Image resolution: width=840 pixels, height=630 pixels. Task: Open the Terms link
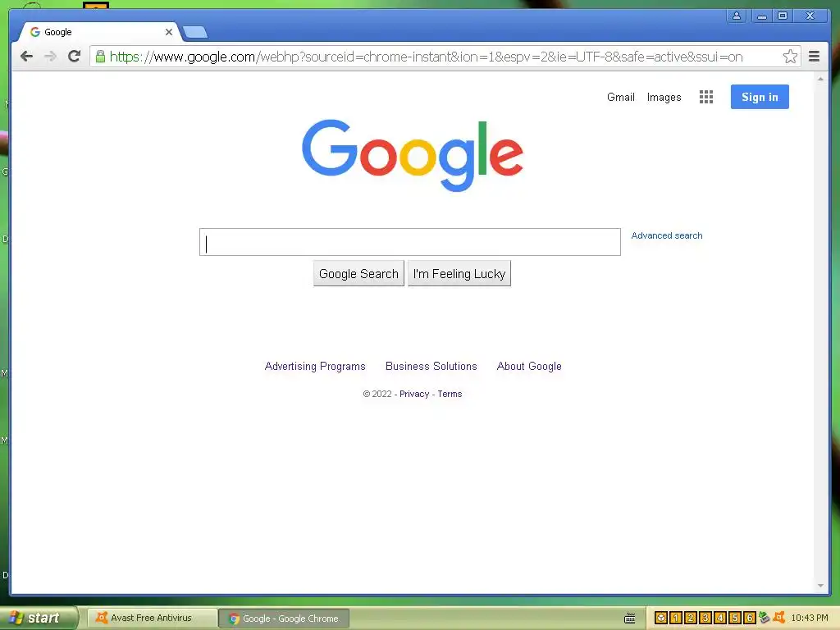[450, 394]
